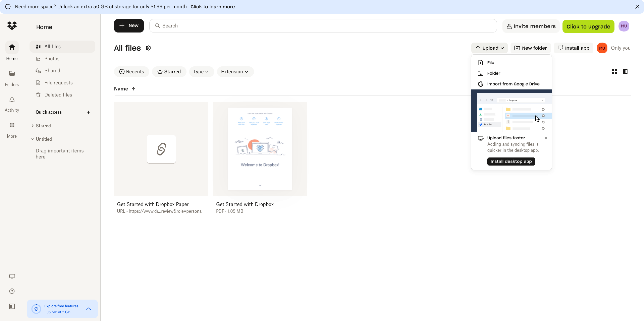644x321 pixels.
Task: Click the Quick access label
Action: point(48,112)
